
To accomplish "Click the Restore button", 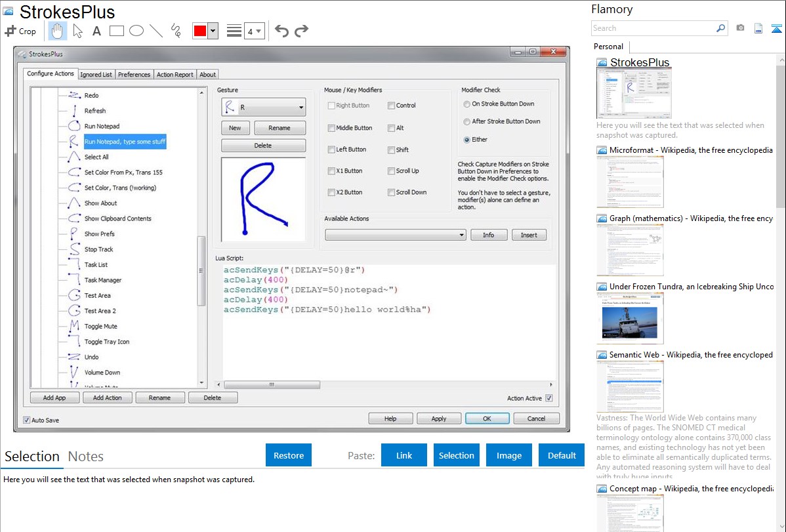I will point(289,455).
